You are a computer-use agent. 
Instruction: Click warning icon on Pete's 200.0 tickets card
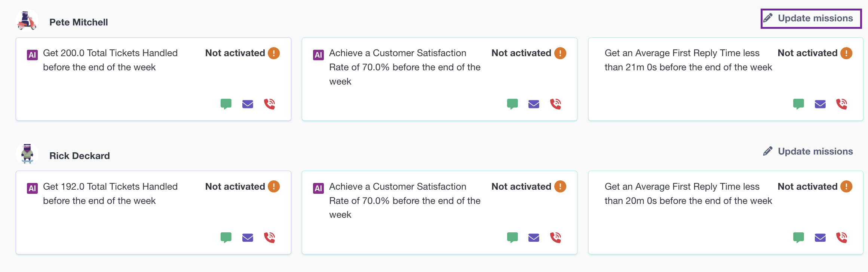274,53
